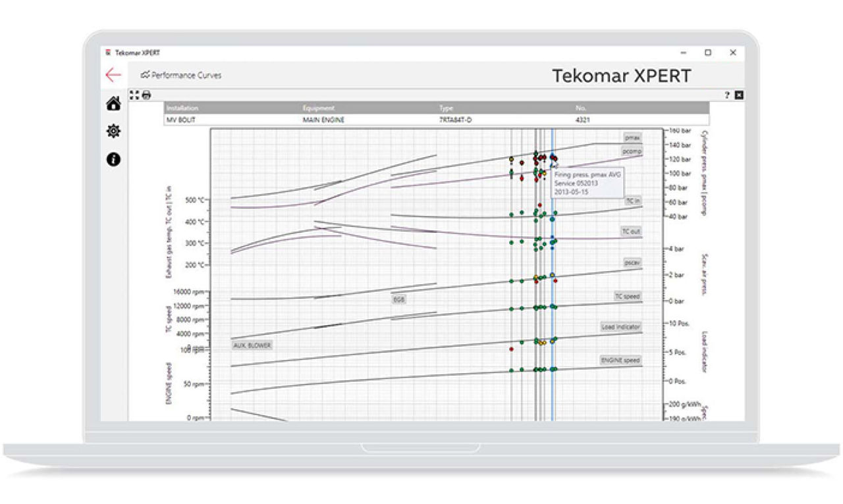Expand chart with the fullscreen icon

134,95
